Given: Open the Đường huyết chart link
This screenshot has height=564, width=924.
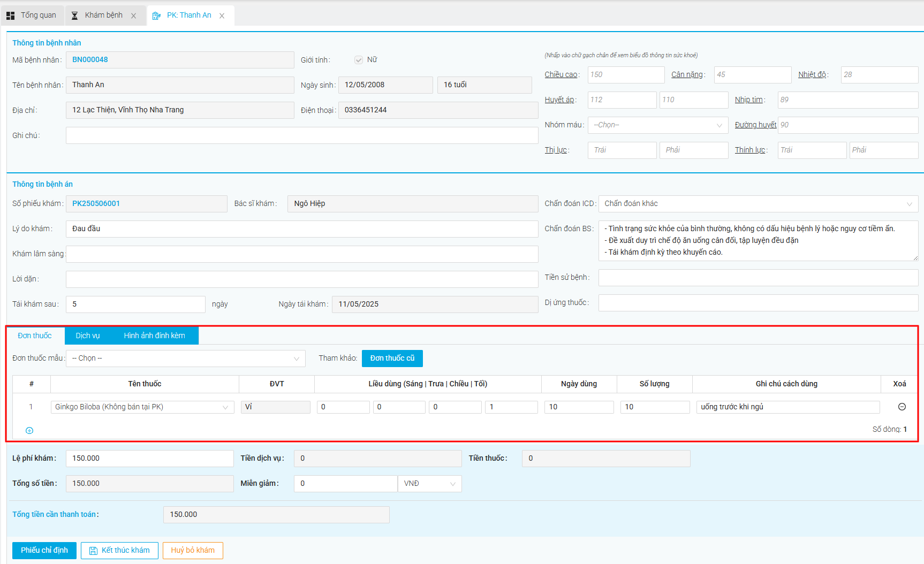Looking at the screenshot, I should (x=755, y=125).
